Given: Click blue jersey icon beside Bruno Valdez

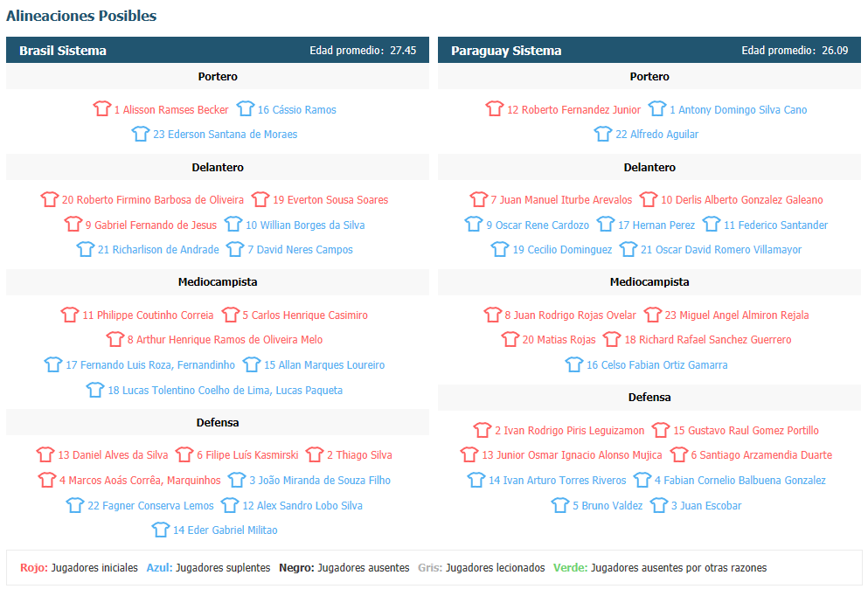Looking at the screenshot, I should pyautogui.click(x=560, y=505).
